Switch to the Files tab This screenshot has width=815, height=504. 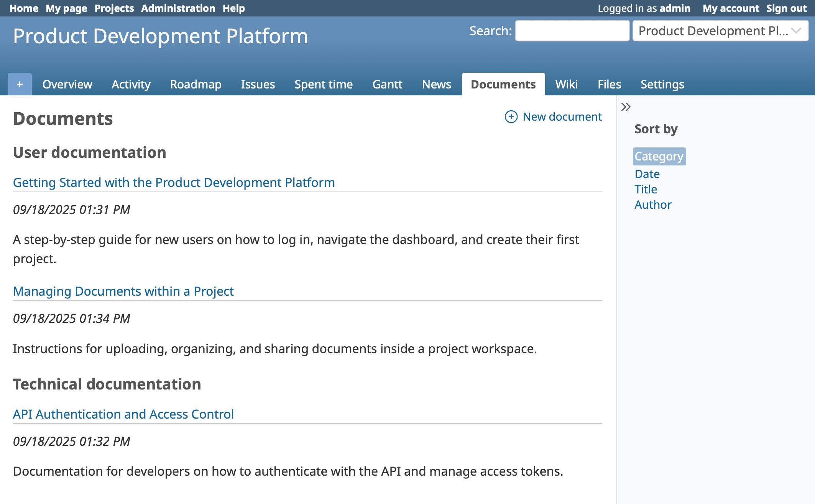pyautogui.click(x=609, y=84)
